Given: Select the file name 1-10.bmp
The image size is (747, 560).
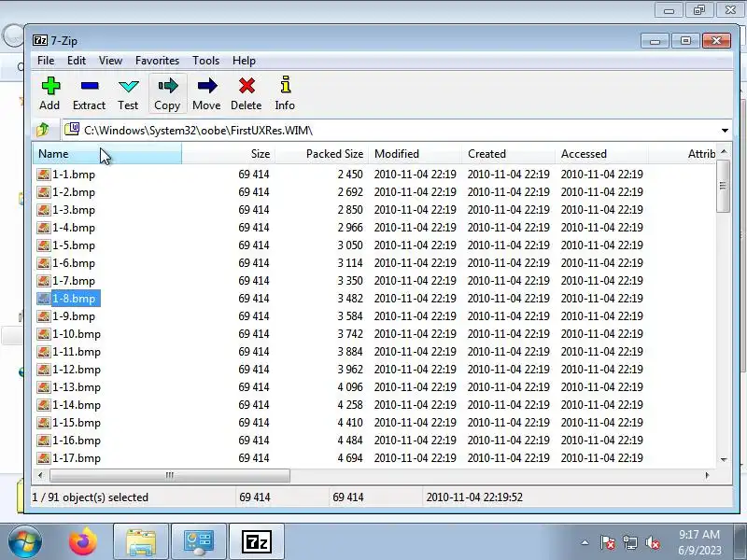Looking at the screenshot, I should pyautogui.click(x=77, y=334).
